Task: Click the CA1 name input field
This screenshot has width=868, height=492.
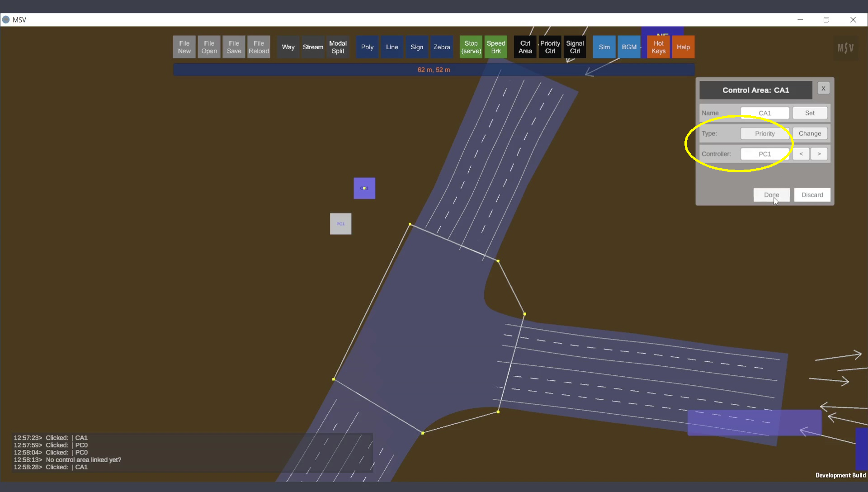Action: [x=764, y=113]
